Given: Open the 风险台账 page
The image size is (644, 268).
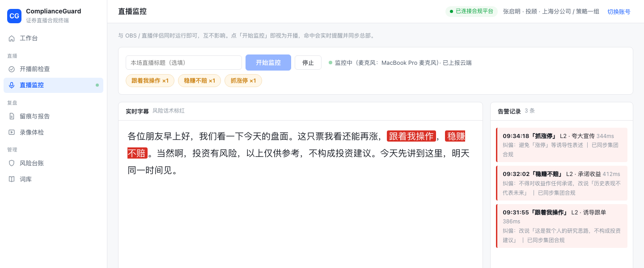Looking at the screenshot, I should click(53, 163).
